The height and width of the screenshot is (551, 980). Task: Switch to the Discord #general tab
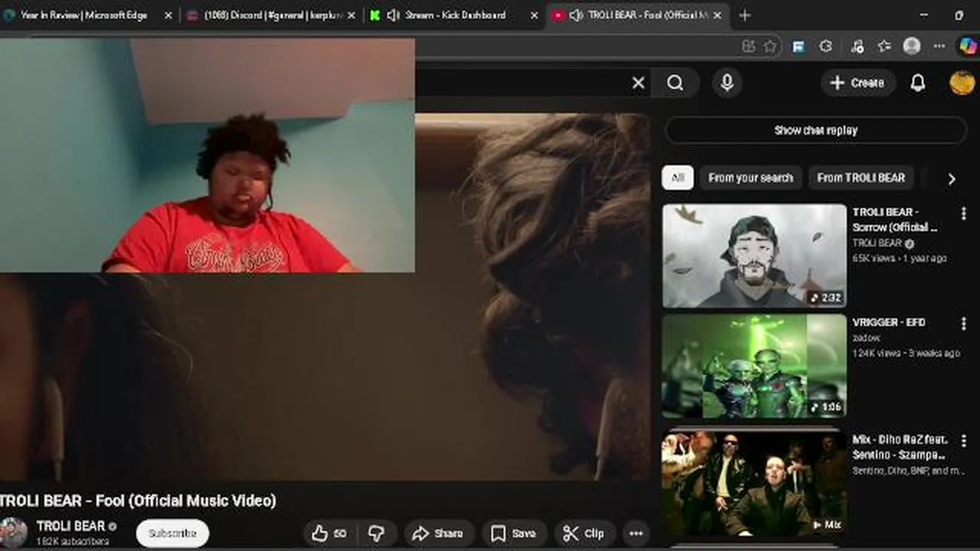pyautogui.click(x=270, y=15)
